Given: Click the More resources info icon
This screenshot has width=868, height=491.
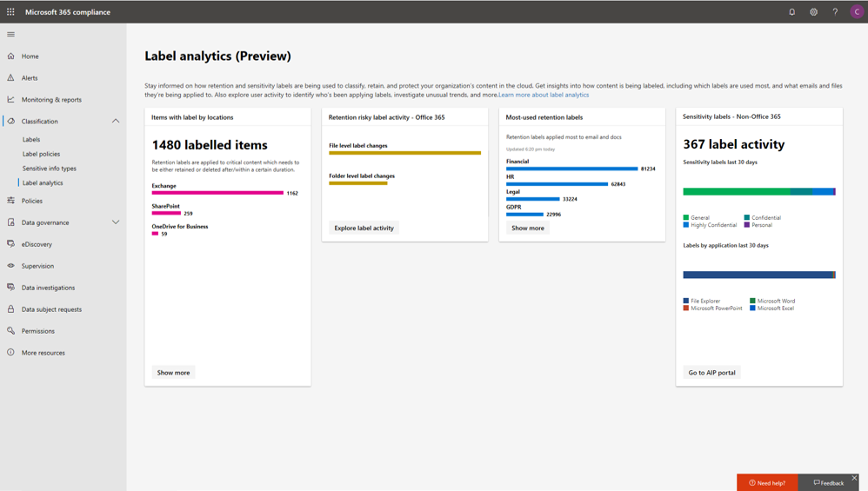Looking at the screenshot, I should coord(10,352).
